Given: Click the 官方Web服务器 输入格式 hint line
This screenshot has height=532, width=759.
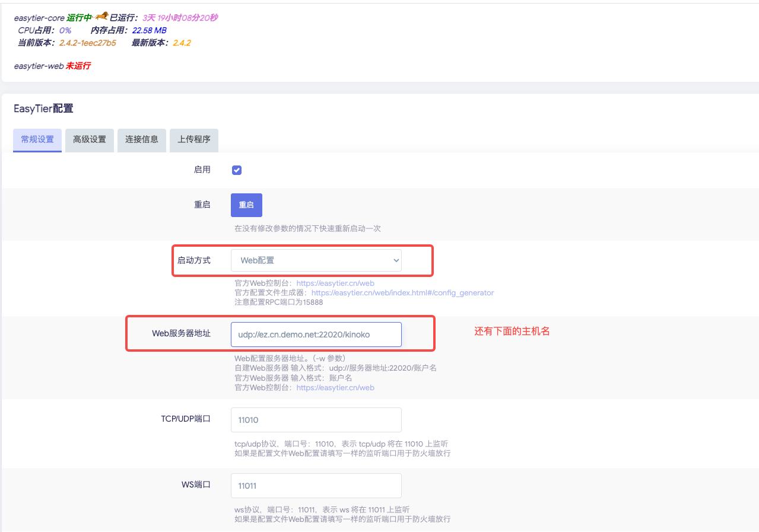Looking at the screenshot, I should click(x=293, y=378).
